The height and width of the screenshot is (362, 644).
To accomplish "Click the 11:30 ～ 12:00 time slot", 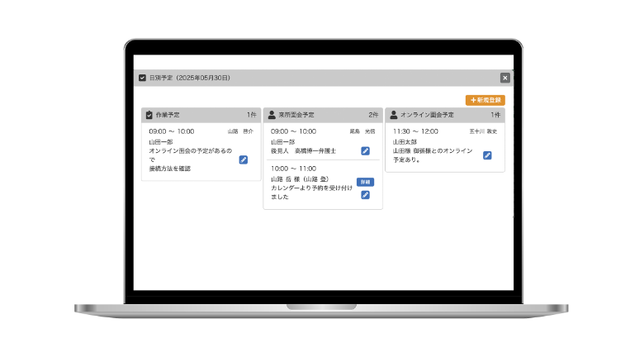I will [415, 131].
